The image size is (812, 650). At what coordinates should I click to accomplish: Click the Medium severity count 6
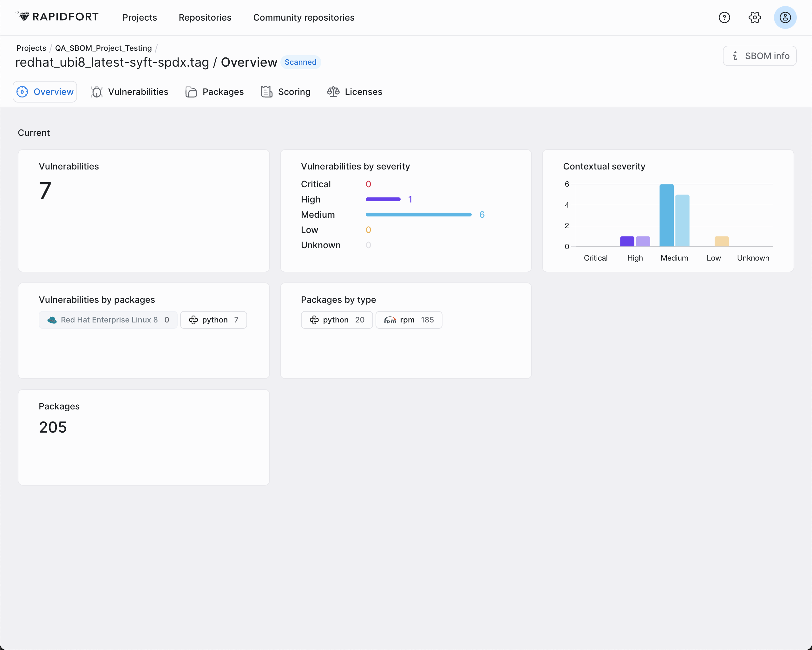tap(482, 215)
